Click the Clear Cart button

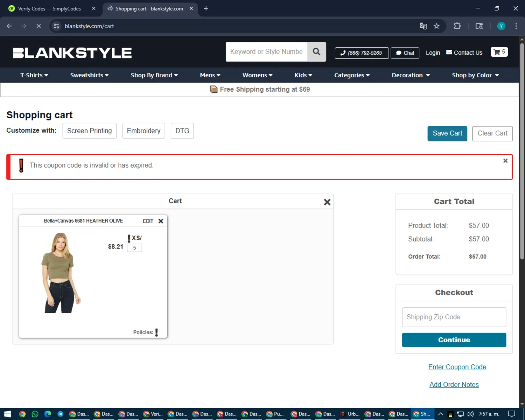(492, 133)
